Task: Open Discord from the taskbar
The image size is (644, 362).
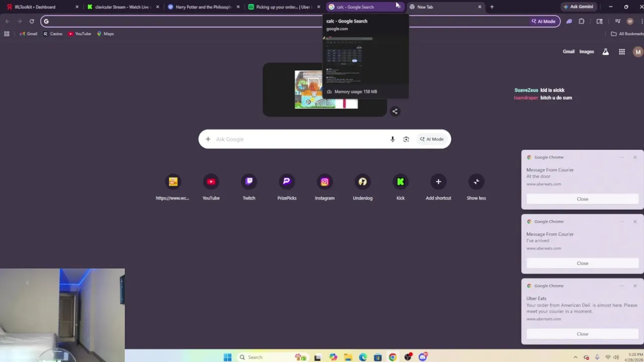Action: click(423, 357)
